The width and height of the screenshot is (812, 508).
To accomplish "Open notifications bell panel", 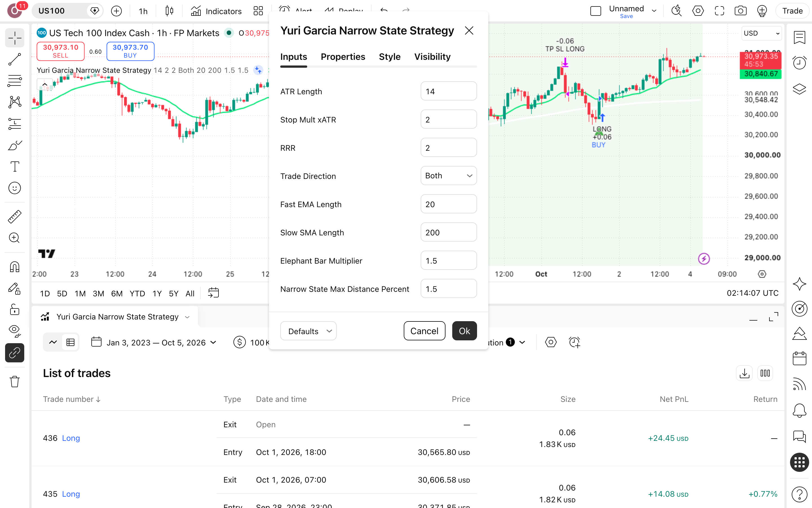I will pos(799,410).
